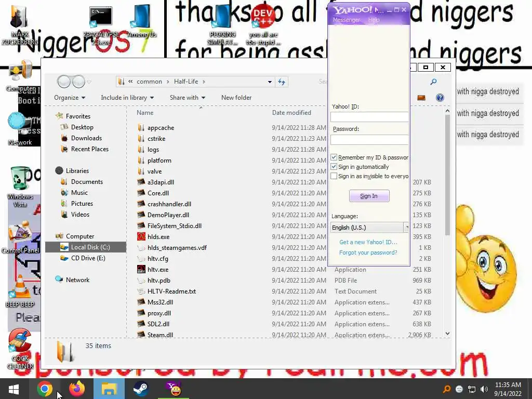
Task: Click the Explorer search magnifier icon
Action: (x=433, y=82)
